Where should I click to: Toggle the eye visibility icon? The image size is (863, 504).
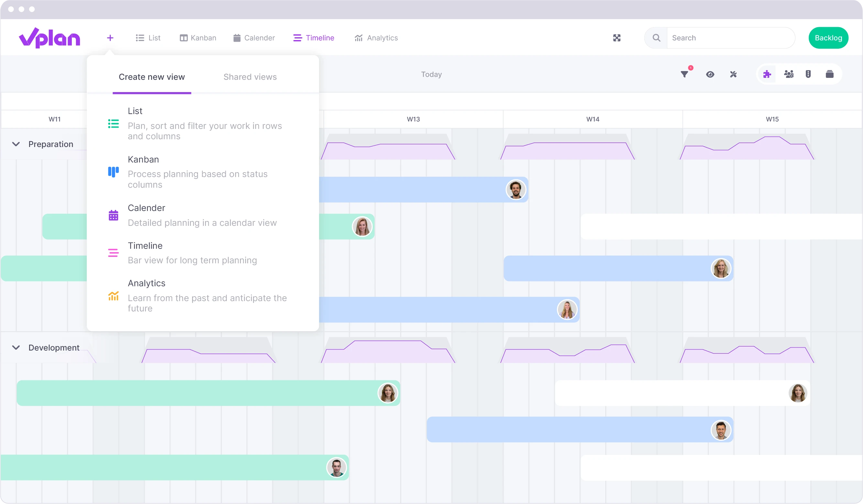(x=710, y=74)
